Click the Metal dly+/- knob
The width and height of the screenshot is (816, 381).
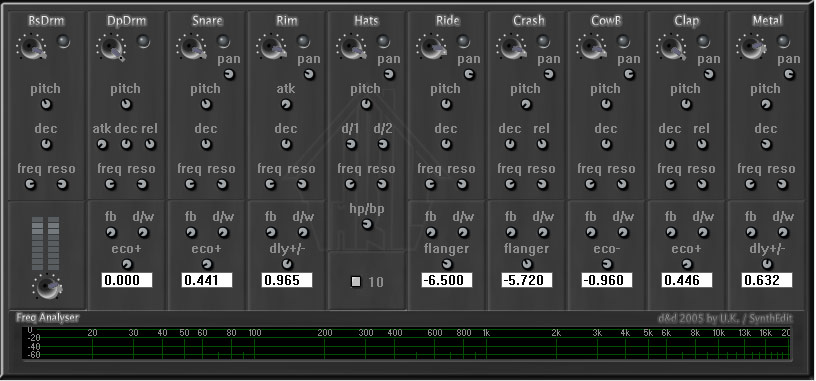click(767, 264)
